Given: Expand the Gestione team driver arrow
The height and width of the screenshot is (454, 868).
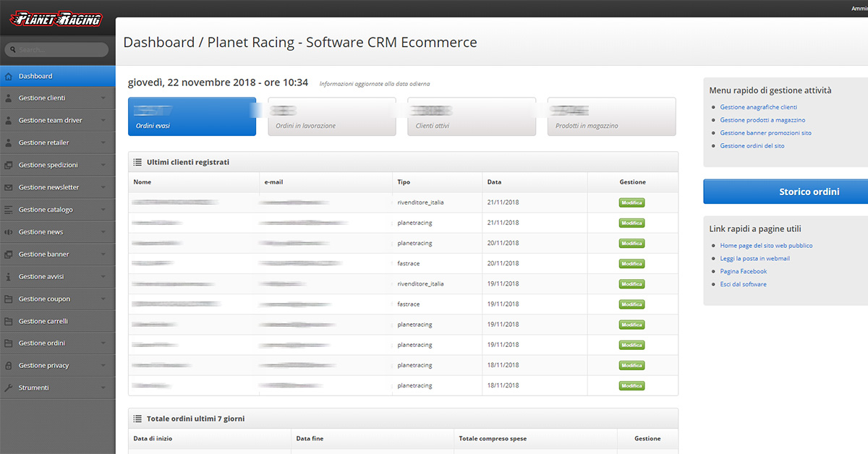Looking at the screenshot, I should 103,121.
